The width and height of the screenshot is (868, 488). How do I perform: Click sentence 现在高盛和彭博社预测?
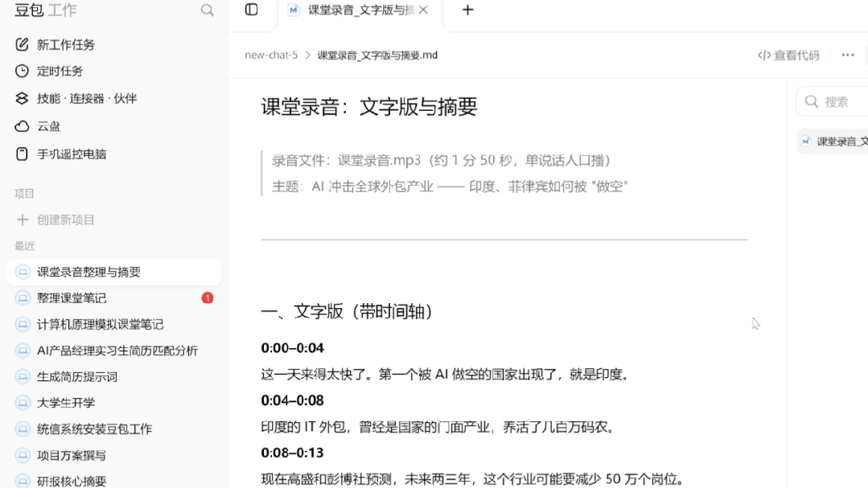pyautogui.click(x=473, y=479)
